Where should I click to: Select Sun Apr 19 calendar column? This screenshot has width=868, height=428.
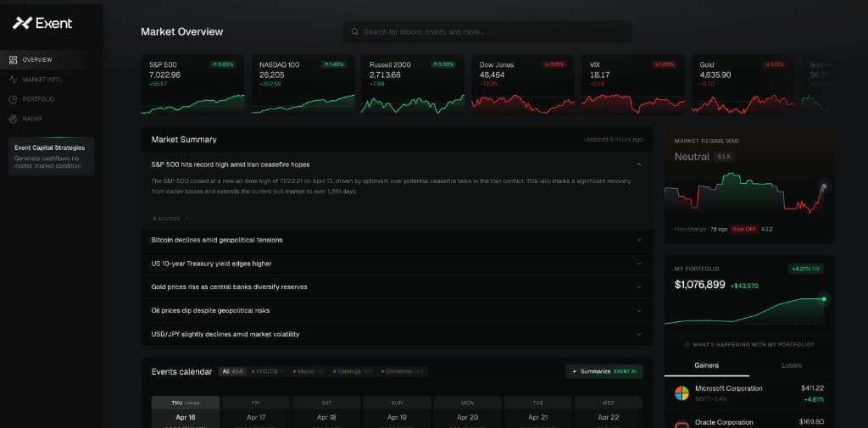click(397, 411)
